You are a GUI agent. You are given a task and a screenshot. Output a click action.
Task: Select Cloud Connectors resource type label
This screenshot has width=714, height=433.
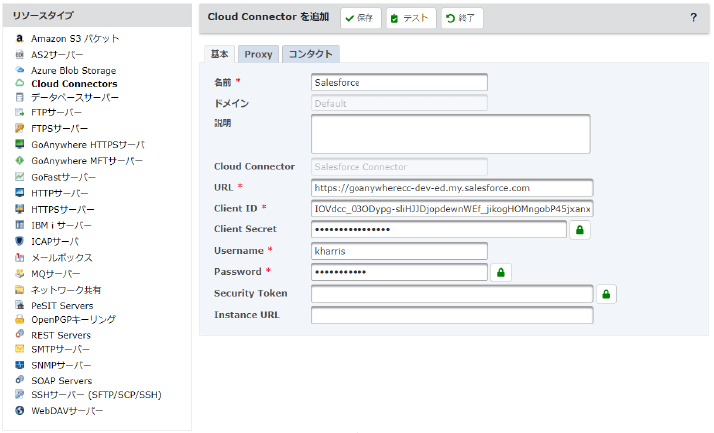pos(74,84)
